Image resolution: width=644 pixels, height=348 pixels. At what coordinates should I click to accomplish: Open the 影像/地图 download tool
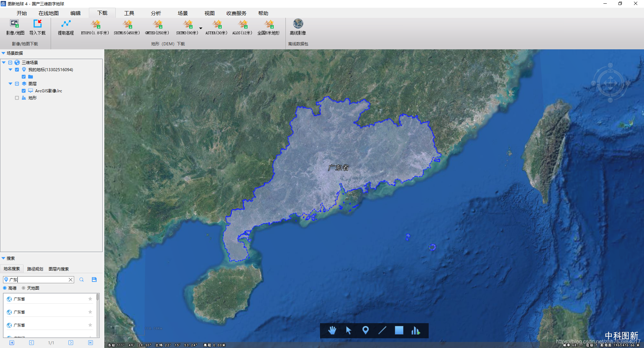coord(15,27)
